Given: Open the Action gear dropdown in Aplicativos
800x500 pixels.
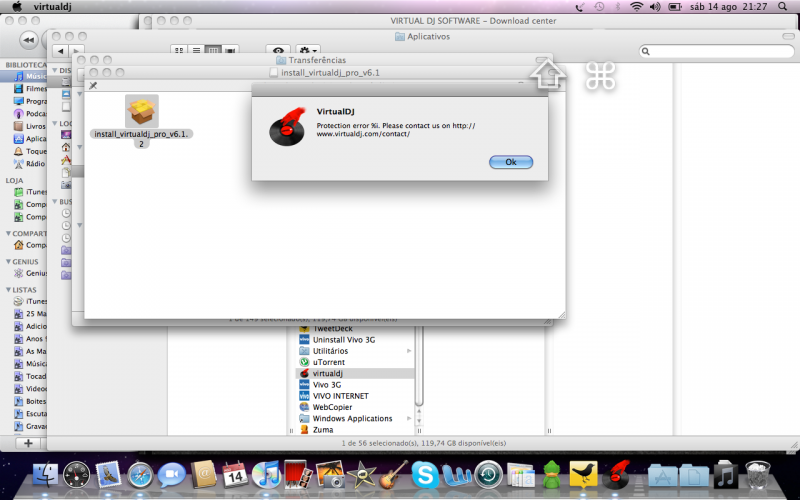Looking at the screenshot, I should coord(308,51).
